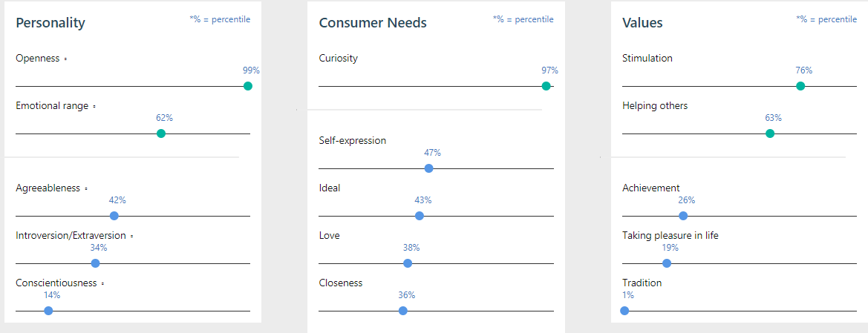Expand the Agreeableness facet icon

pyautogui.click(x=86, y=188)
